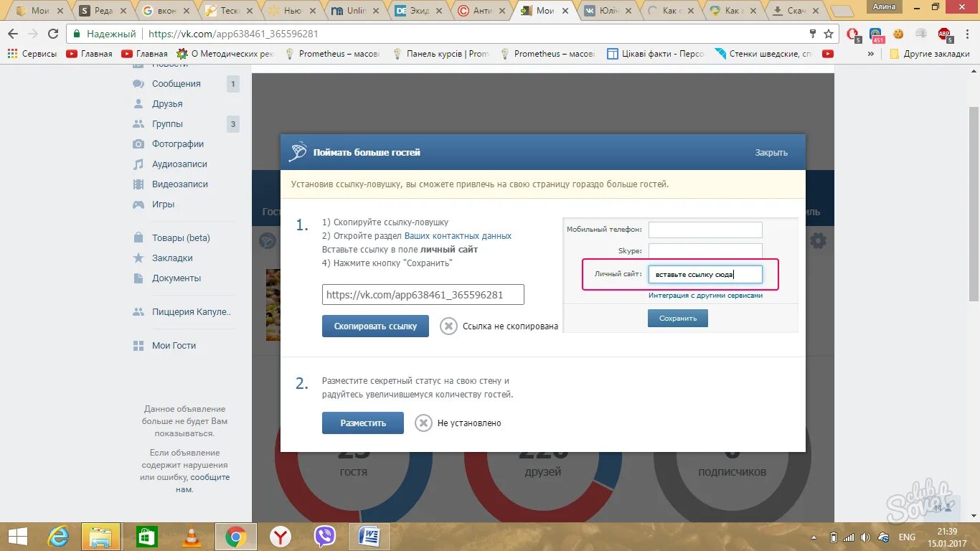The width and height of the screenshot is (980, 551).
Task: Click the Разместить button
Action: pyautogui.click(x=363, y=423)
